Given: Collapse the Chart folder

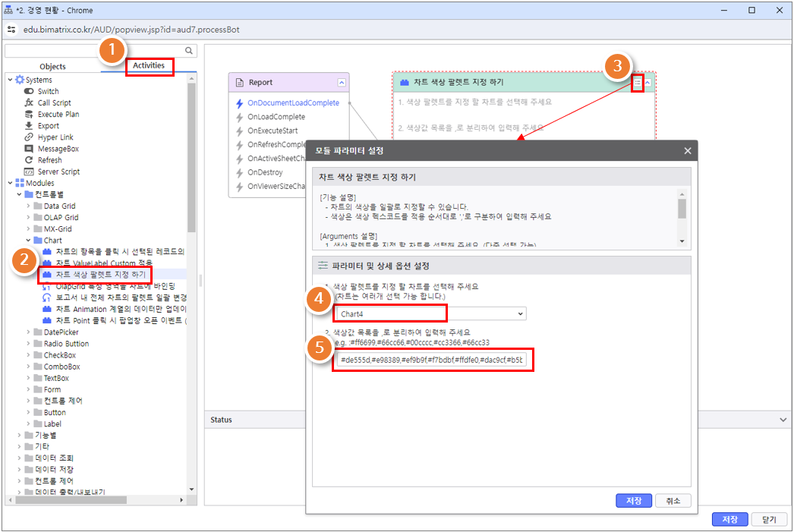Looking at the screenshot, I should 28,241.
